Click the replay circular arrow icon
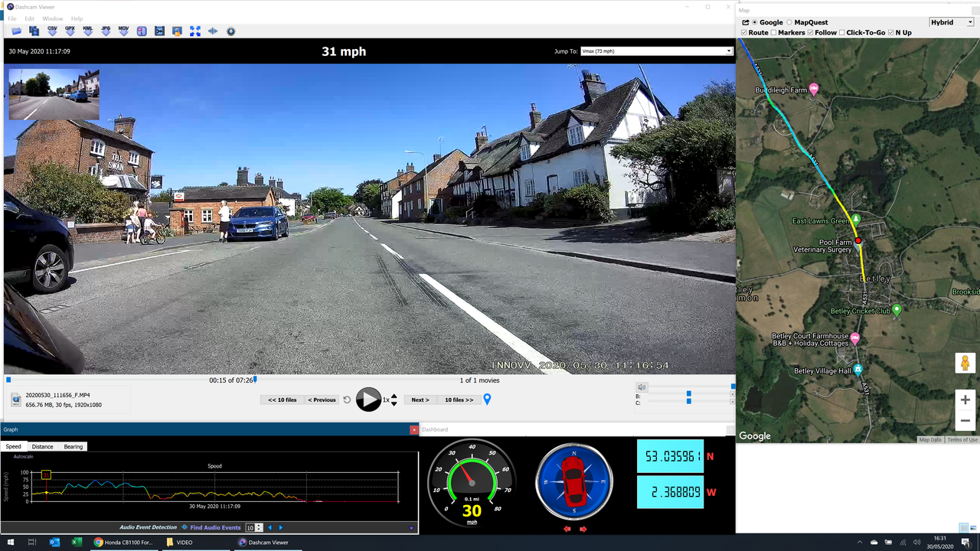This screenshot has height=551, width=980. pos(347,399)
